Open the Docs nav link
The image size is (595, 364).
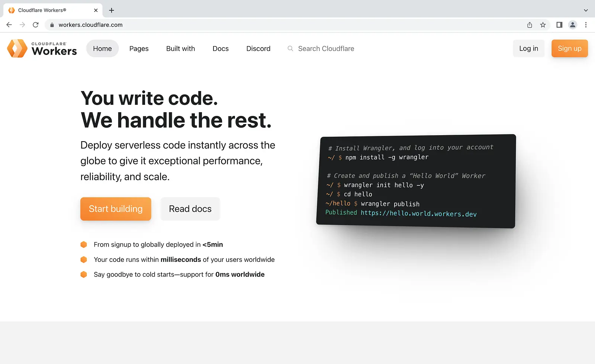click(221, 49)
